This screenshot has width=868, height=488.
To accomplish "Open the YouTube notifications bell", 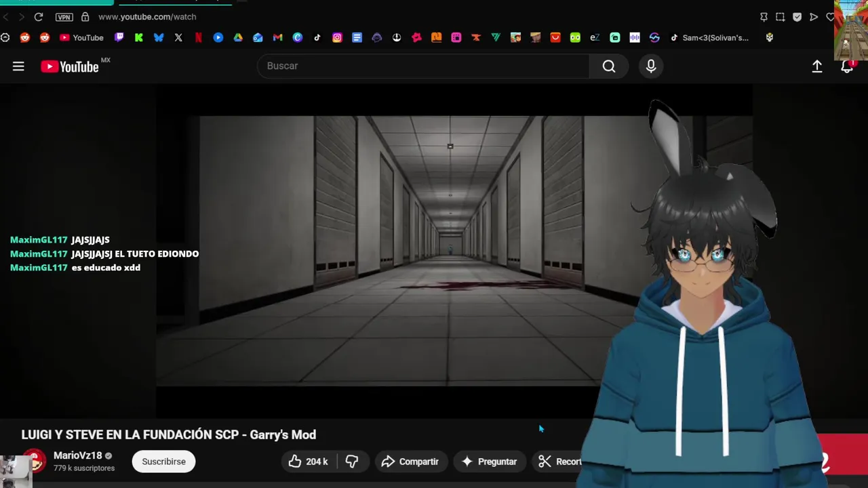I will (x=847, y=66).
